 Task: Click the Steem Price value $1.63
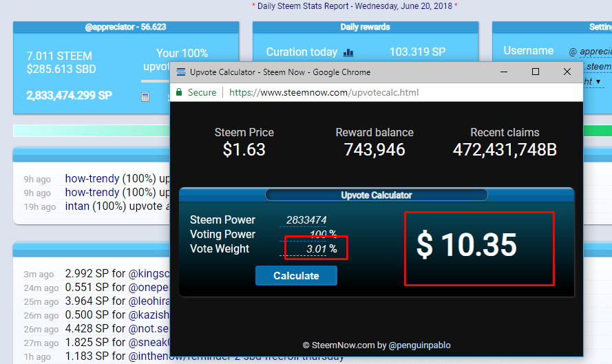[244, 150]
